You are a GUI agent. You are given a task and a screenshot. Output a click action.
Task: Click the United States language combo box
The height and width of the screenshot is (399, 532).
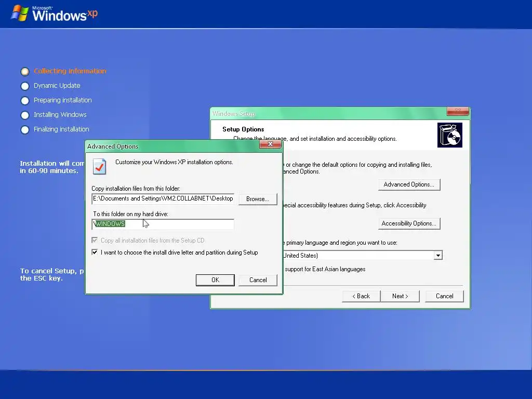point(363,255)
